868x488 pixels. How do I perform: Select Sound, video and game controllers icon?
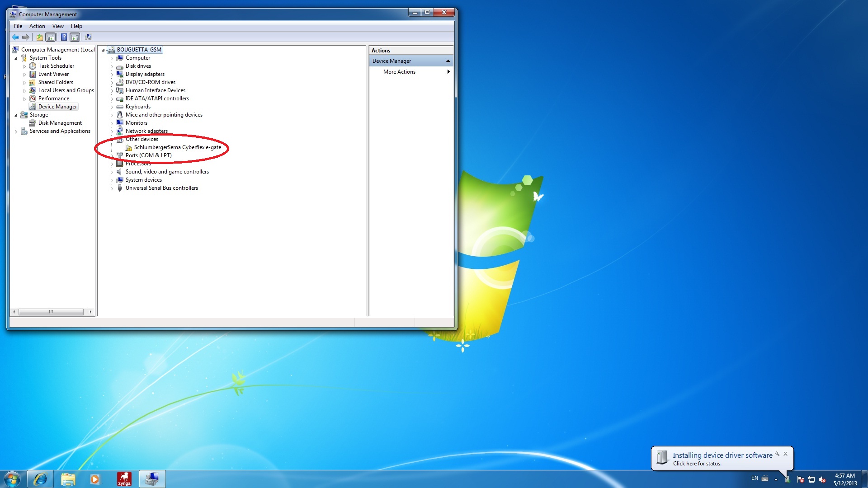coord(120,172)
